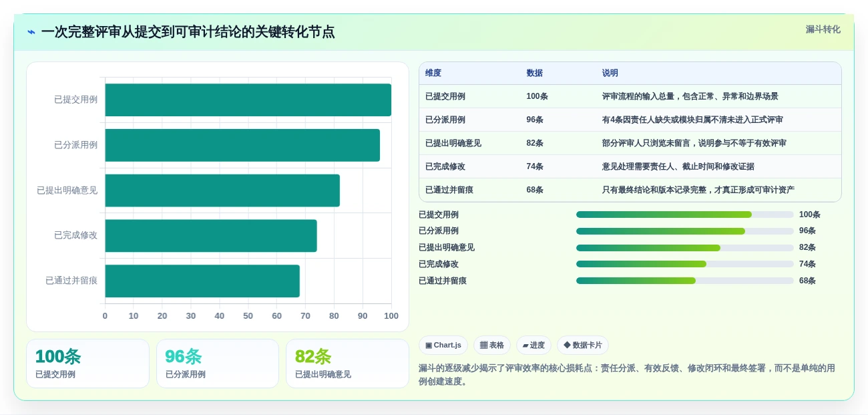Click the chart y-axis label 已完成修改
Screen dimensions: 868x415
pos(75,235)
